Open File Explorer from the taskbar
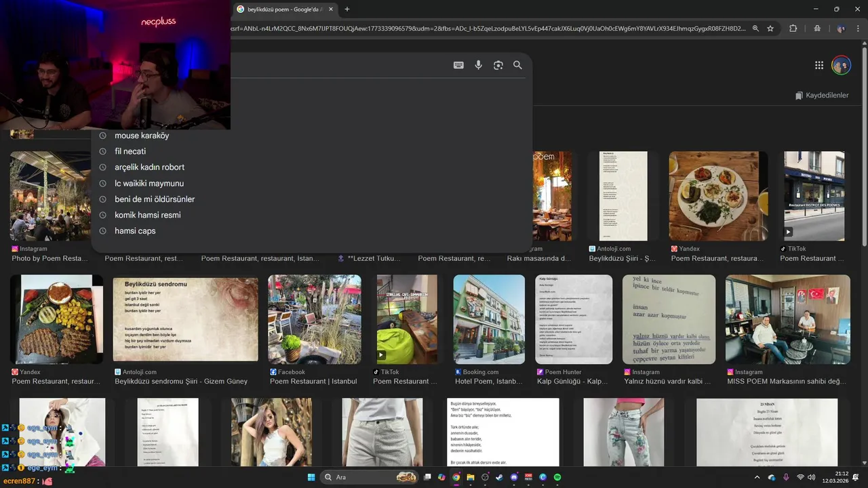868x488 pixels. tap(471, 477)
